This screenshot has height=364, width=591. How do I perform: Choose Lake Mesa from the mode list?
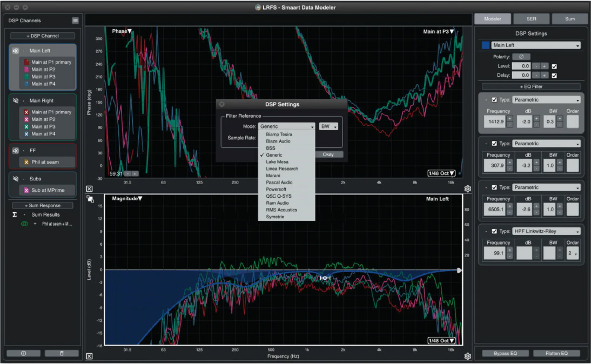click(x=277, y=161)
